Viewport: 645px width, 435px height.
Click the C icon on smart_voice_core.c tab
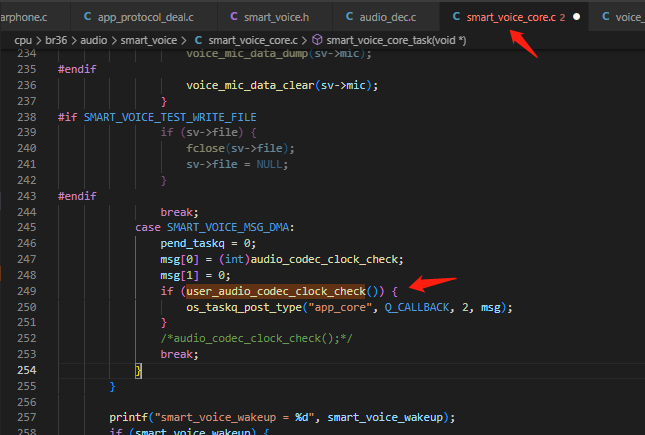[456, 16]
